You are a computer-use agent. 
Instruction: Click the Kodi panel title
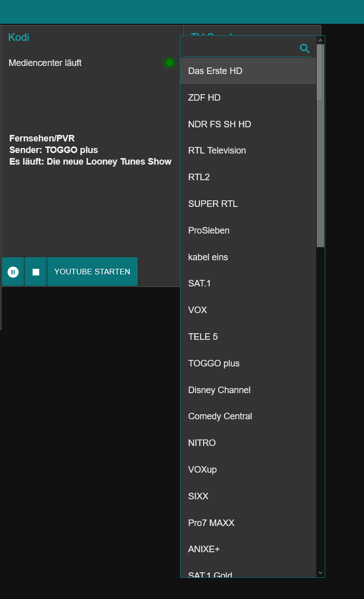[19, 37]
